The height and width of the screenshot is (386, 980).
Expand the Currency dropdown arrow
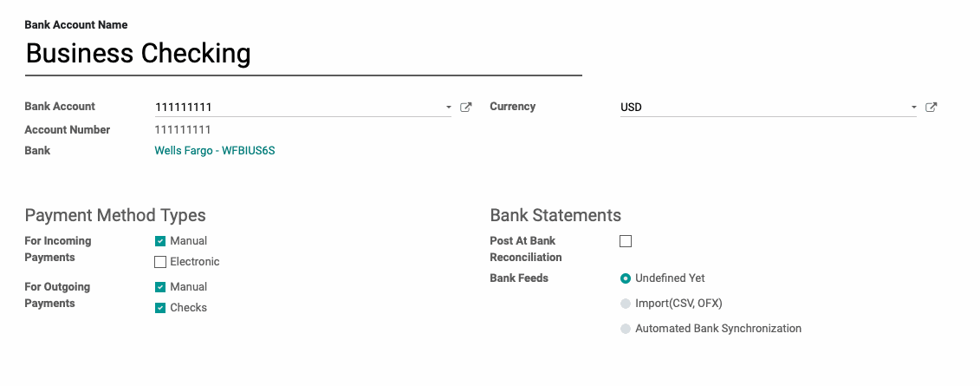pyautogui.click(x=914, y=108)
